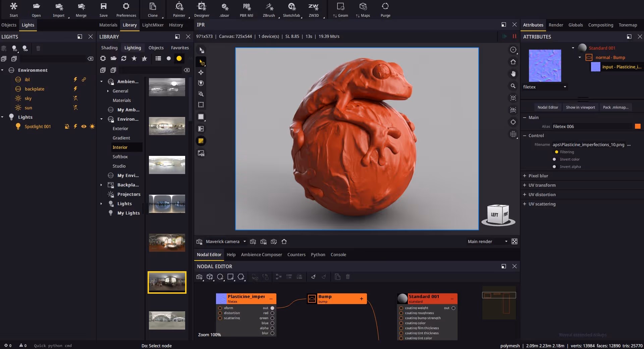Viewport: 644px width, 349px height.
Task: Click the Pack .mkmap button
Action: point(615,107)
